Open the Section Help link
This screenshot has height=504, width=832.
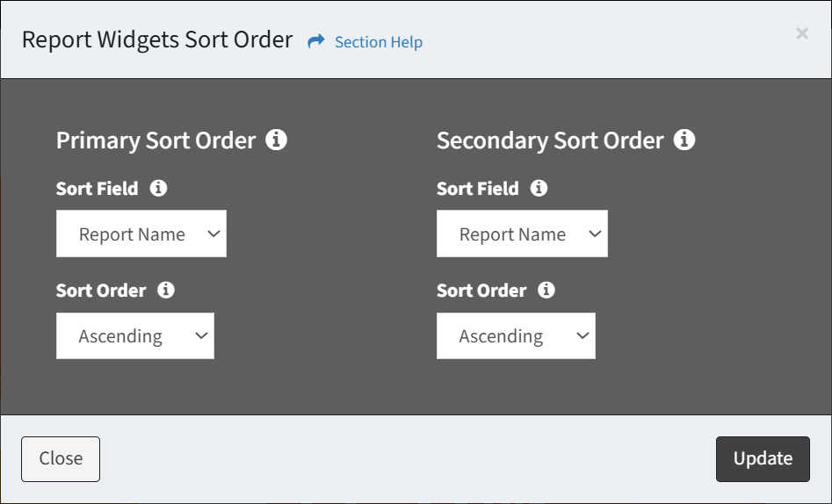[379, 42]
